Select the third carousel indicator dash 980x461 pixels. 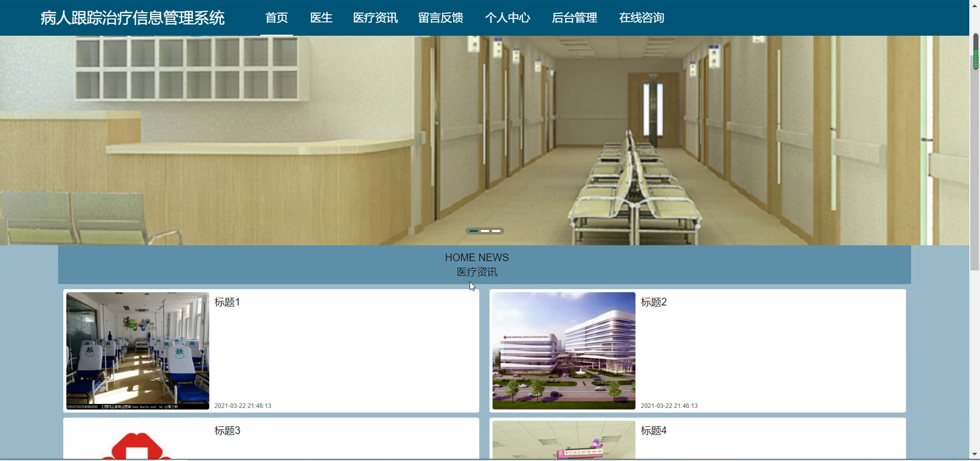496,231
